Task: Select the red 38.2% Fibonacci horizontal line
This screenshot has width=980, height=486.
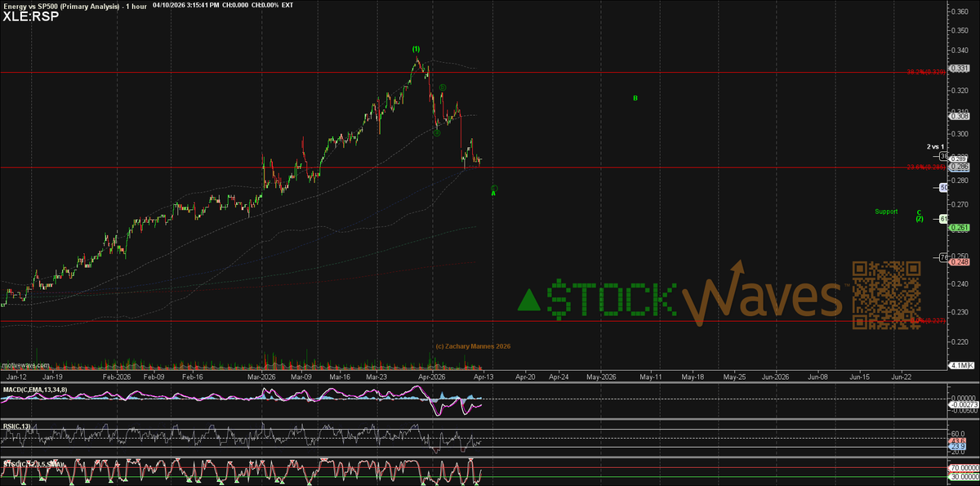Action: 474,72
